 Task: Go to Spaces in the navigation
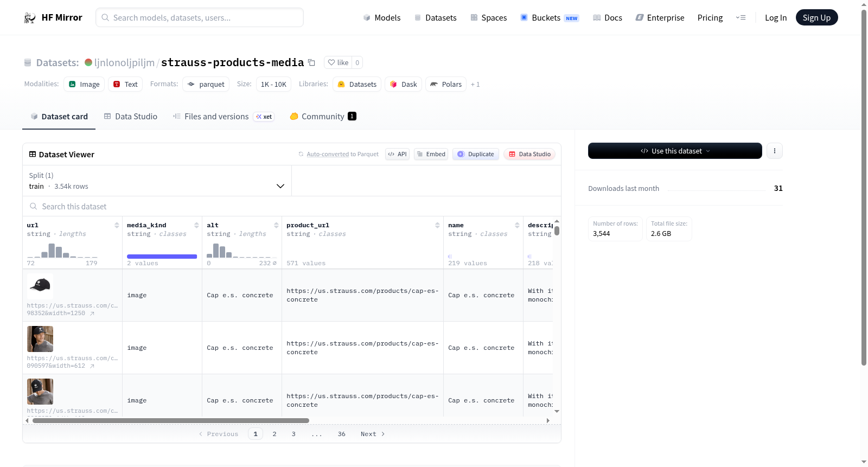pyautogui.click(x=488, y=18)
